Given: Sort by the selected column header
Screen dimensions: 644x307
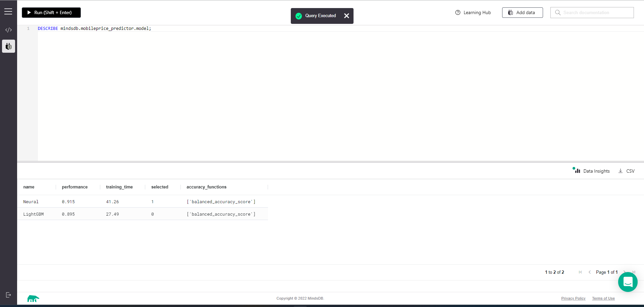Looking at the screenshot, I should tap(160, 187).
